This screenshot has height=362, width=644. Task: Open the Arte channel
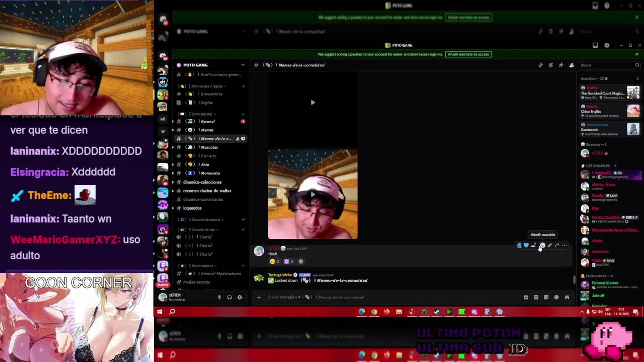click(210, 165)
